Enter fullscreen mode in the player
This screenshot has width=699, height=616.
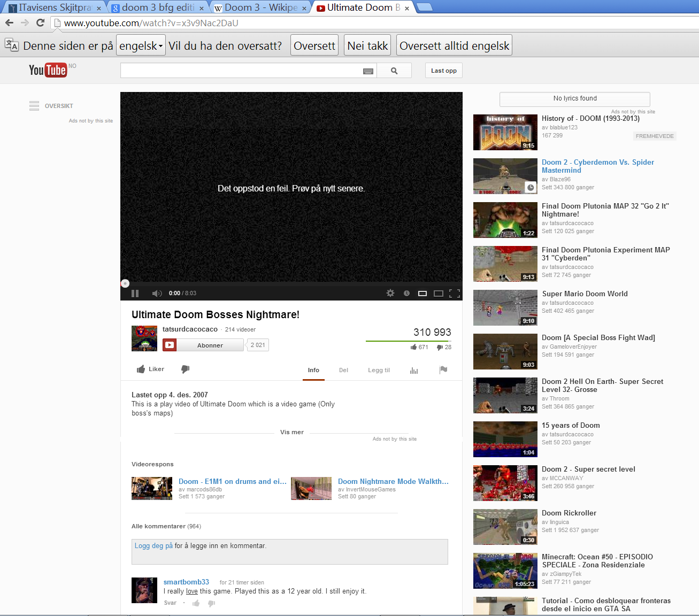[455, 293]
